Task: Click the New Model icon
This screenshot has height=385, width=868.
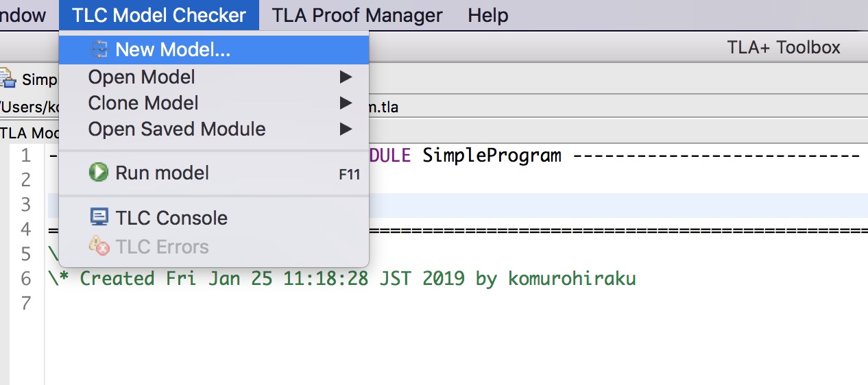Action: (x=100, y=49)
